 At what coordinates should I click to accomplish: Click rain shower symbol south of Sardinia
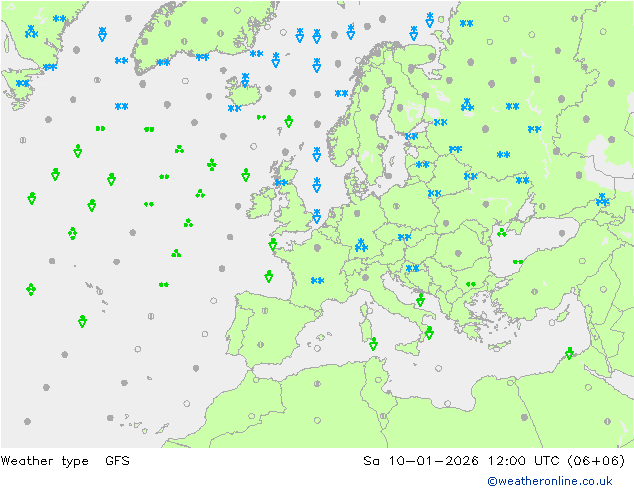(x=374, y=344)
